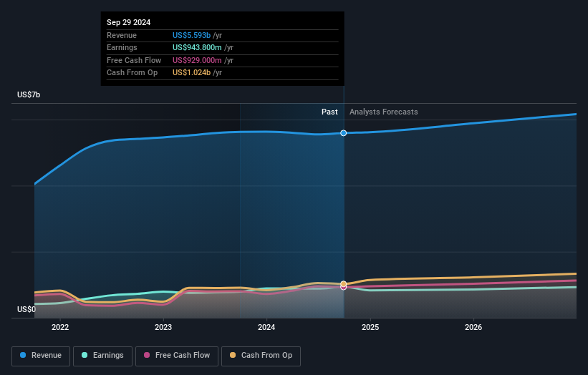
Task: Click the US$7b y-axis label
Action: click(29, 94)
